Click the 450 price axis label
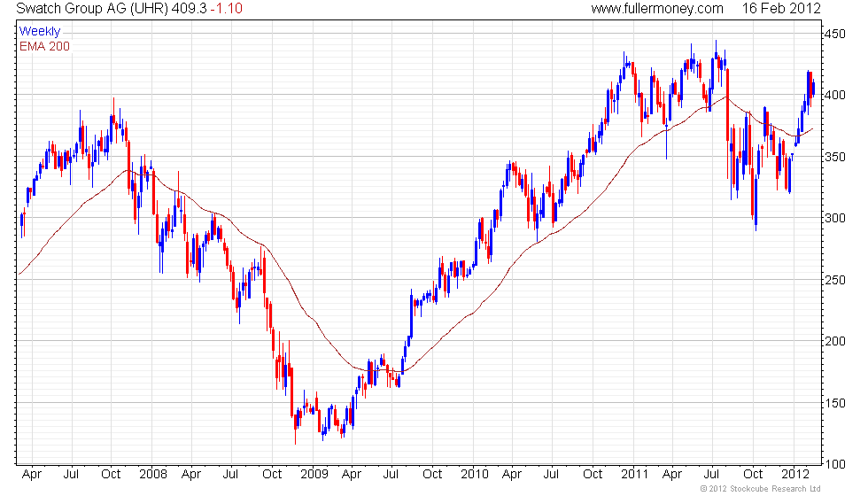 pyautogui.click(x=834, y=34)
